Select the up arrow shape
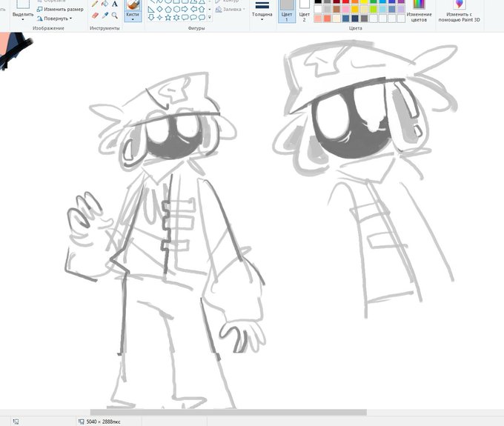The image size is (504, 426). point(202,10)
